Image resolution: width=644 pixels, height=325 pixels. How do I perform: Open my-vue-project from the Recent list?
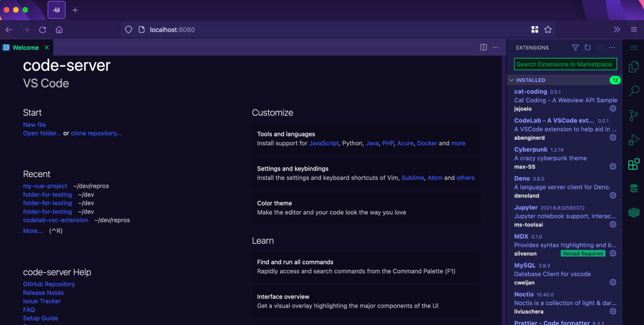point(45,186)
